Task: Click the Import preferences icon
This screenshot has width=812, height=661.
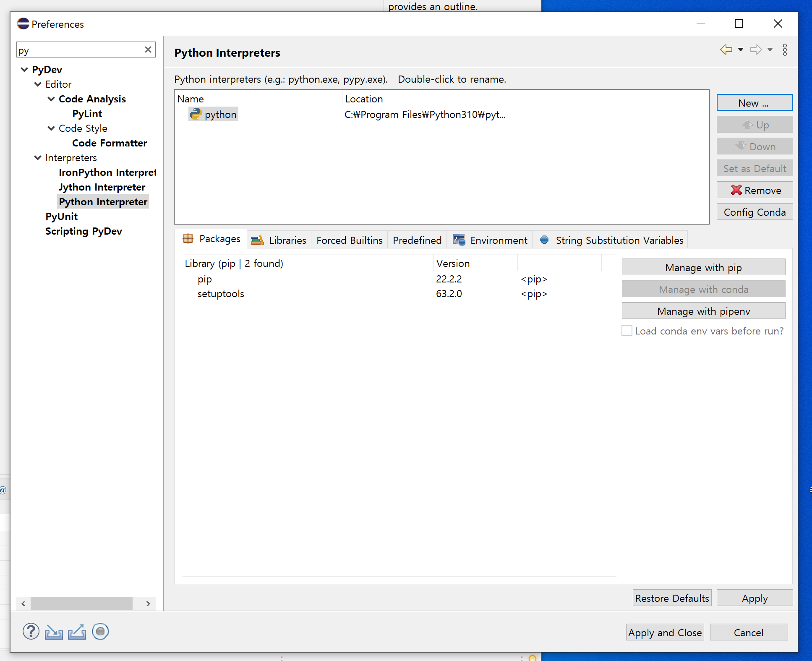Action: 54,632
